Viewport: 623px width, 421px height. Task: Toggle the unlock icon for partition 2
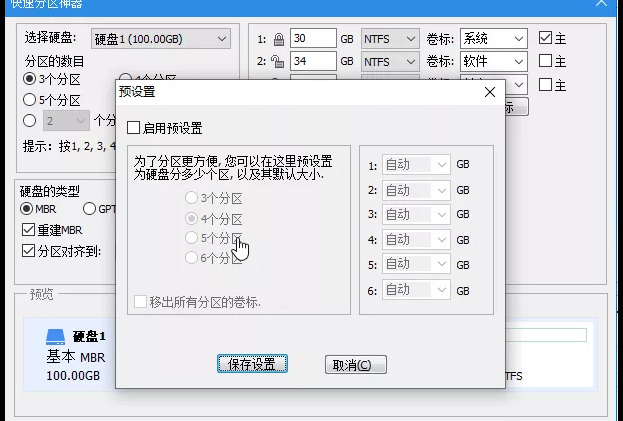tap(277, 61)
